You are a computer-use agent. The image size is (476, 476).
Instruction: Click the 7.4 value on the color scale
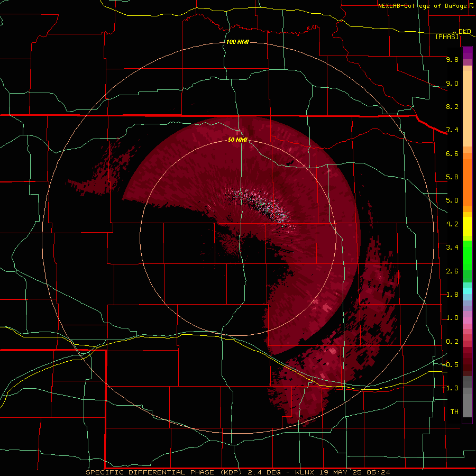point(452,130)
